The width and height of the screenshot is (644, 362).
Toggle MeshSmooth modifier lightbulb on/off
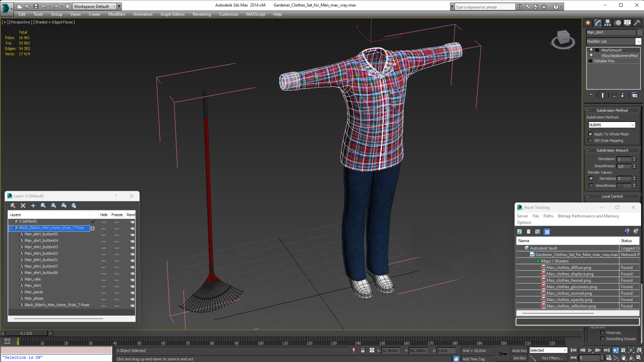(x=591, y=50)
